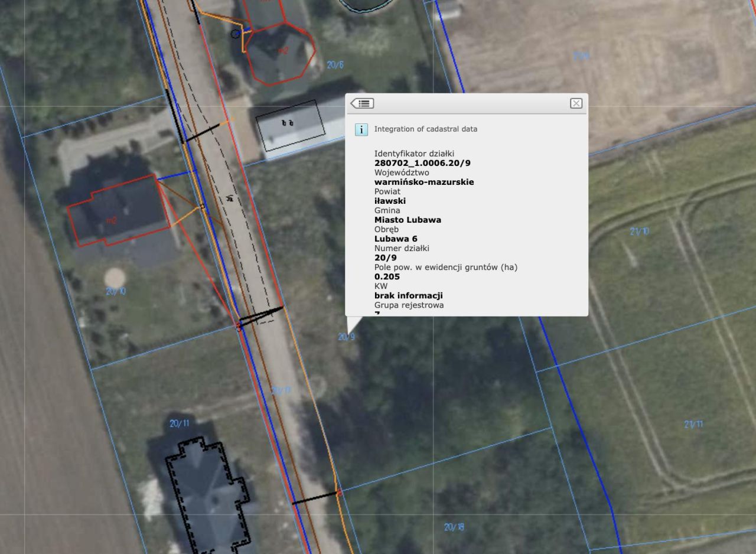Select parcel 21/11 label on the map

[693, 424]
